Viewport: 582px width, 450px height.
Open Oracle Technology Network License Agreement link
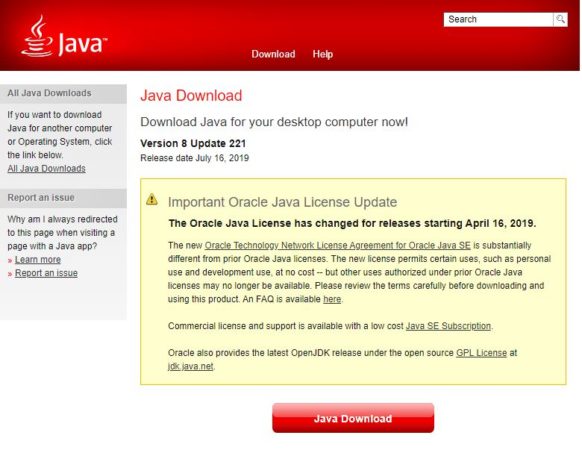(337, 245)
